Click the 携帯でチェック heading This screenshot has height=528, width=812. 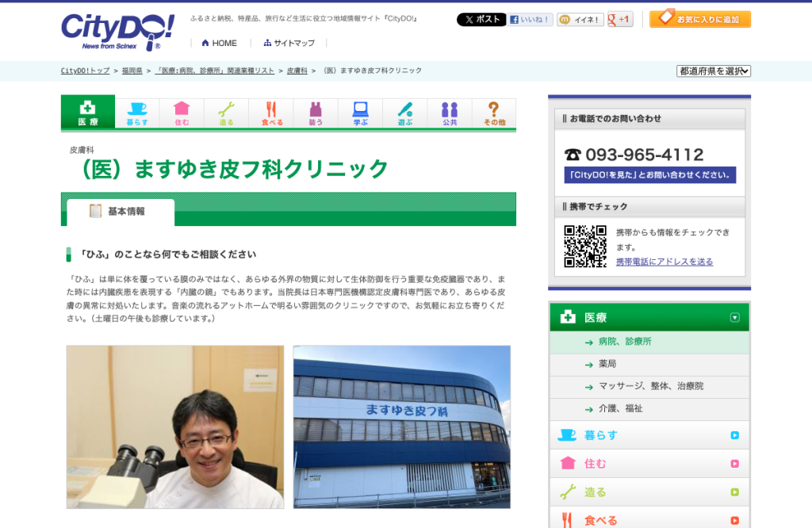point(598,207)
